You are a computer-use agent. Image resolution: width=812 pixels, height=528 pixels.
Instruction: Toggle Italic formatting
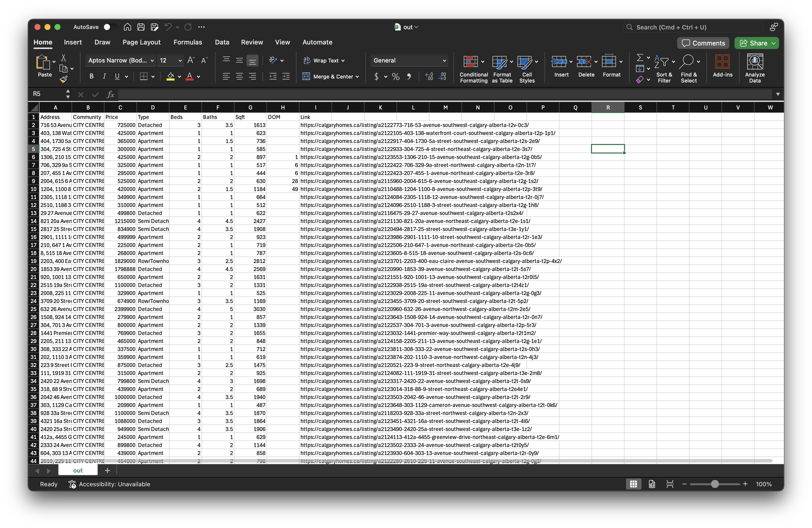pos(104,77)
